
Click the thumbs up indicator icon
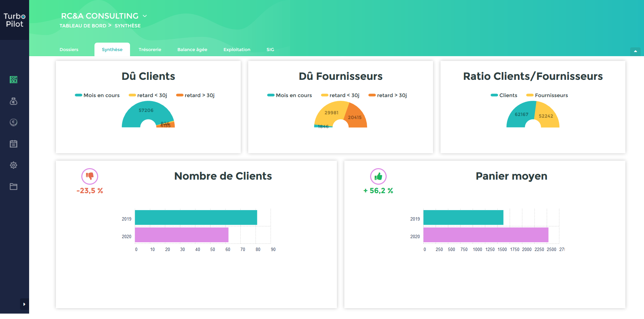point(378,176)
